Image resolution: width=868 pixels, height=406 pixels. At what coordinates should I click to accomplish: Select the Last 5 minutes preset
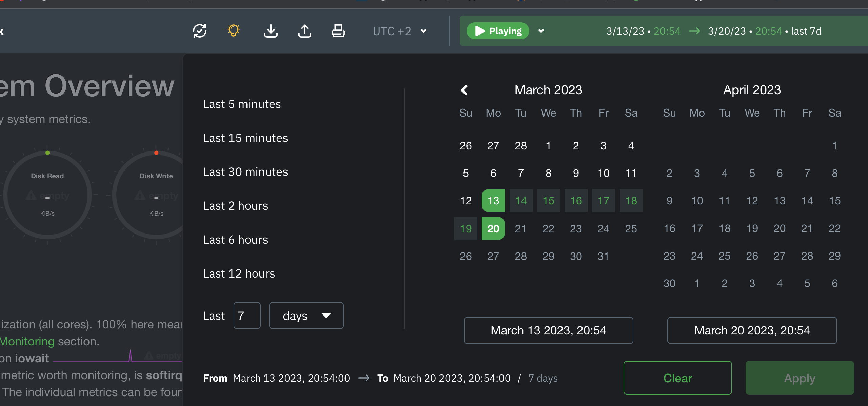[x=242, y=104]
